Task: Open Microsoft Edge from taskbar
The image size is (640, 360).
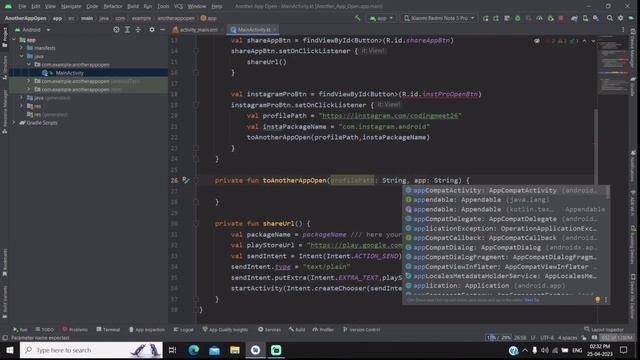Action: click(194, 350)
